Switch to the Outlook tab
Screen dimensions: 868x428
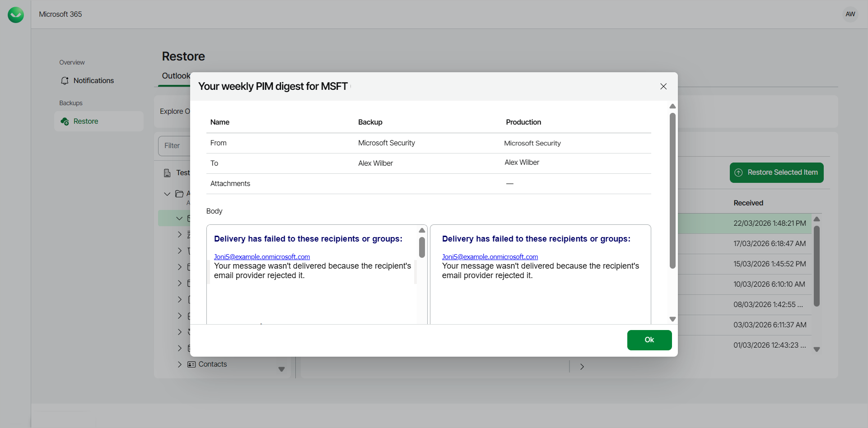pyautogui.click(x=176, y=76)
